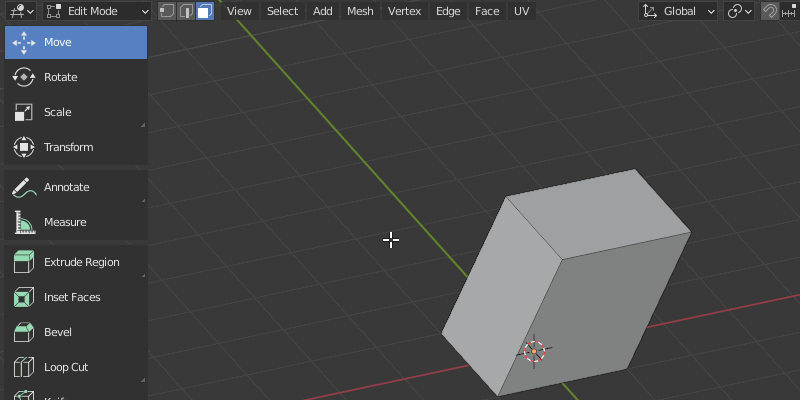Open the snapping options icon
Image resolution: width=800 pixels, height=400 pixels.
pyautogui.click(x=789, y=11)
